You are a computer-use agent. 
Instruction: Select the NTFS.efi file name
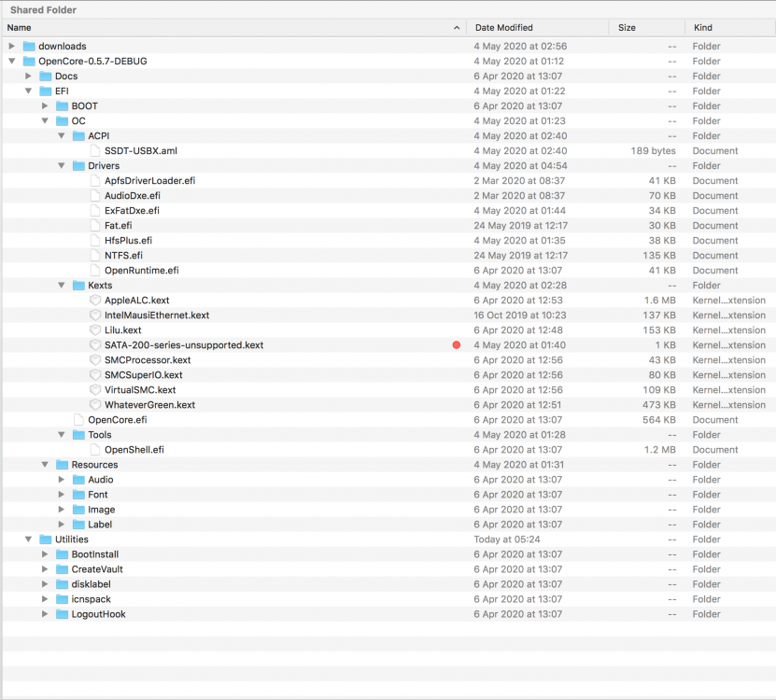(123, 255)
